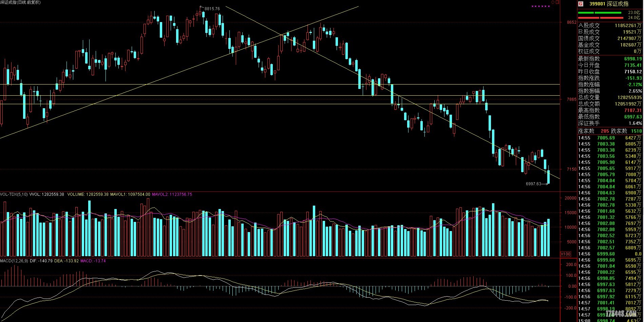Click the MAVOL1: 1097504.00 value
This screenshot has width=644, height=322.
(130, 194)
